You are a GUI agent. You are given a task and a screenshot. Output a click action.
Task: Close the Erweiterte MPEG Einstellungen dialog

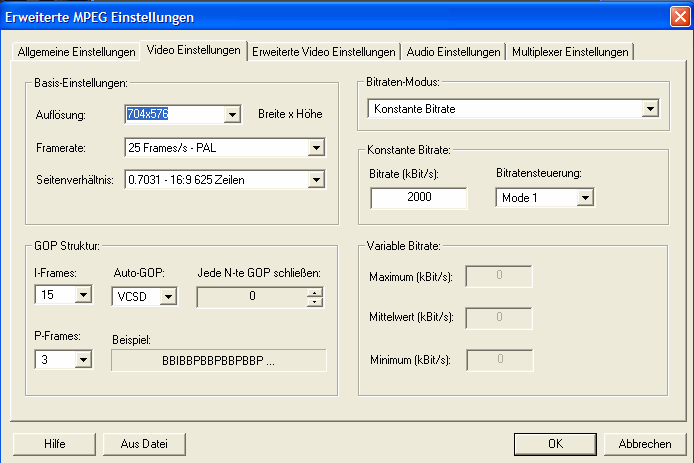[x=677, y=16]
